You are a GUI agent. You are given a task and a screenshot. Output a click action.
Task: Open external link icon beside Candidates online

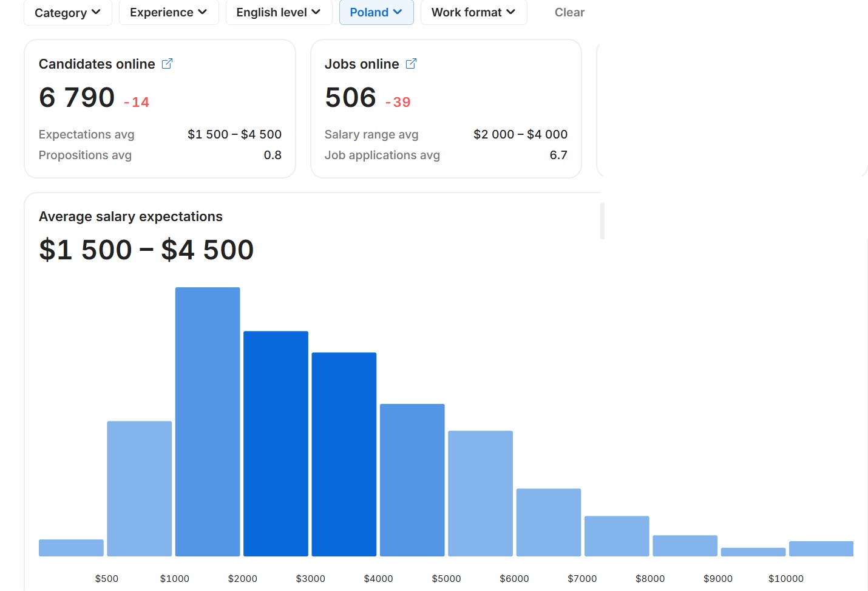tap(168, 64)
